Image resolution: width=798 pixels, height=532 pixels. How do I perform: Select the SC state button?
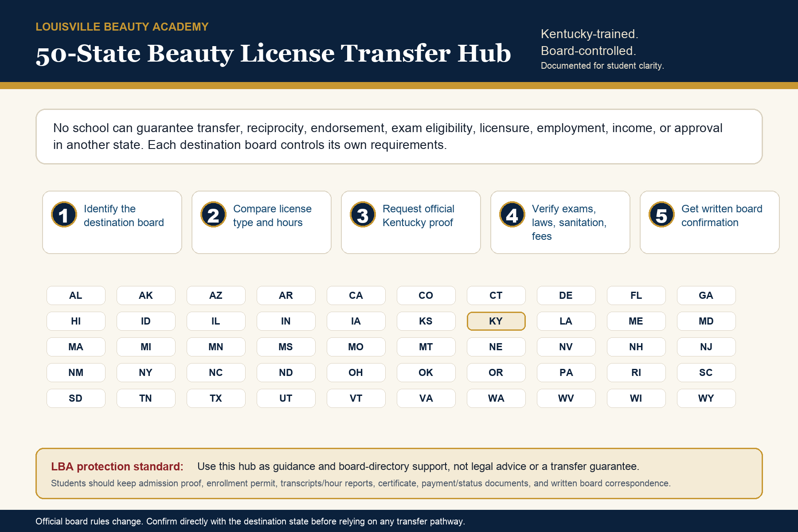point(706,372)
